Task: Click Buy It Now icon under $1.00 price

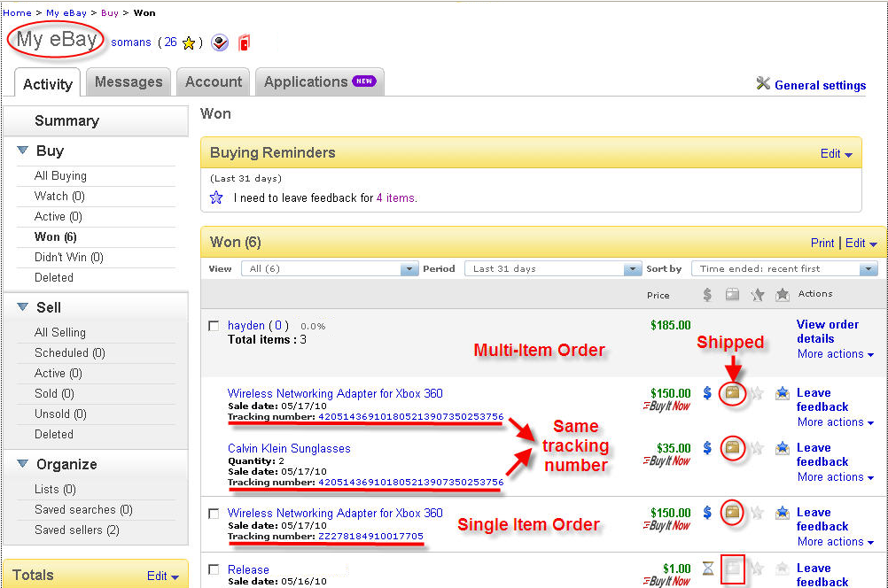Action: coord(666,581)
